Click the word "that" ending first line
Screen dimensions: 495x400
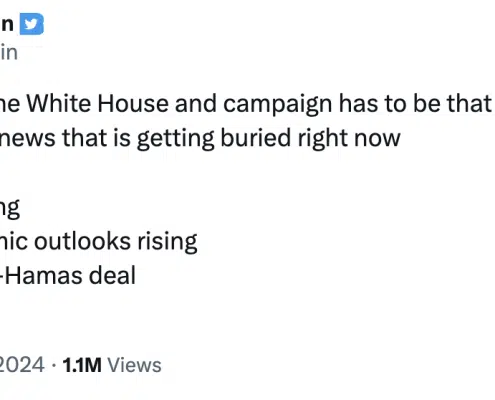469,103
